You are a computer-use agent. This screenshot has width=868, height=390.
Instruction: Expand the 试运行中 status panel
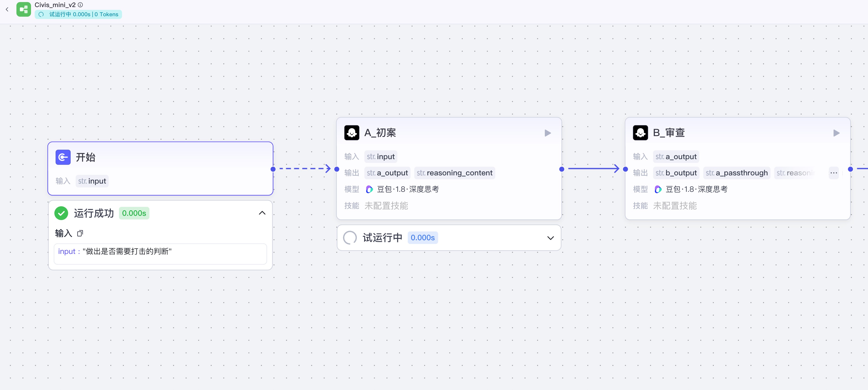550,238
